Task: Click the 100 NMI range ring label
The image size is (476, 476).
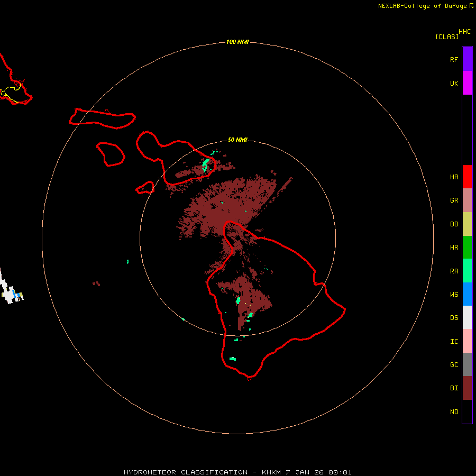Action: (237, 42)
